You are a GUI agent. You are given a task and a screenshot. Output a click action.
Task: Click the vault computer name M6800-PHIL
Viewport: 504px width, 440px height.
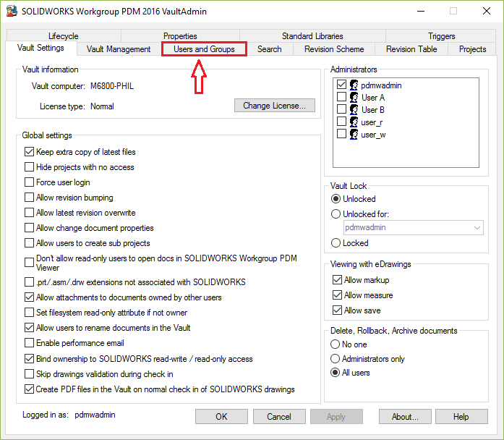[112, 86]
